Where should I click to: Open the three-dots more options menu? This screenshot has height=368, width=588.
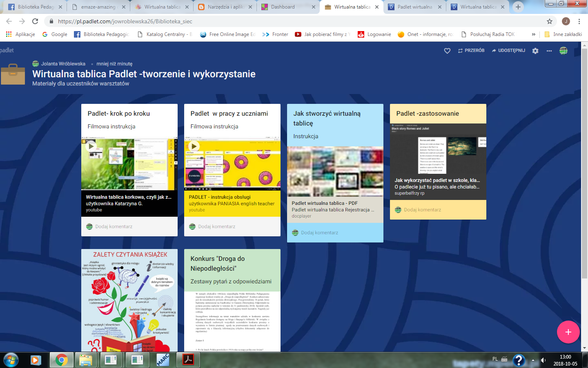click(549, 51)
